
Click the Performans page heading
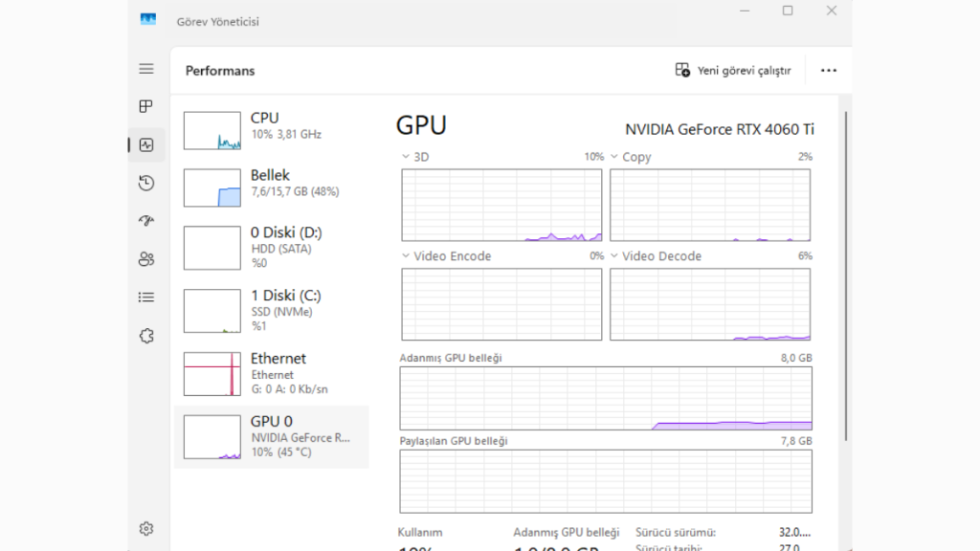tap(220, 71)
